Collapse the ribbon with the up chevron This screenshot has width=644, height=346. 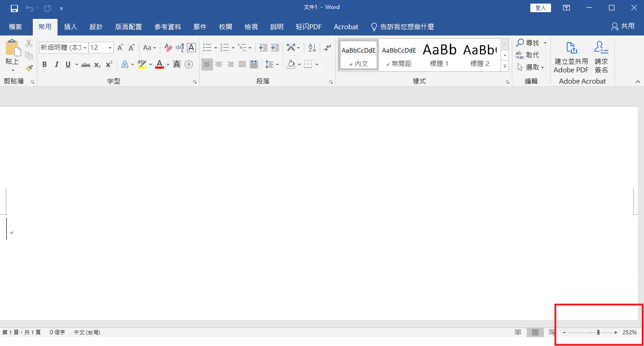point(637,82)
